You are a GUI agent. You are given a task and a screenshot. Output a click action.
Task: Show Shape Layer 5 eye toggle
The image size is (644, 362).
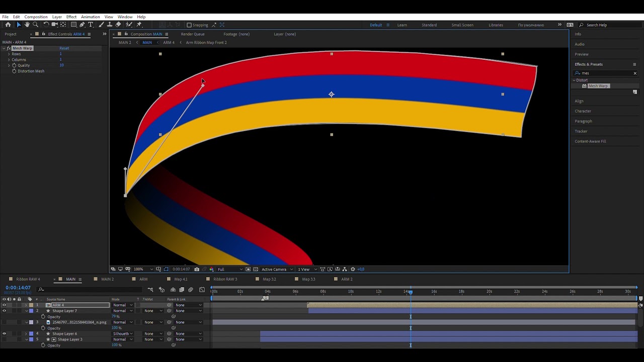point(4,339)
